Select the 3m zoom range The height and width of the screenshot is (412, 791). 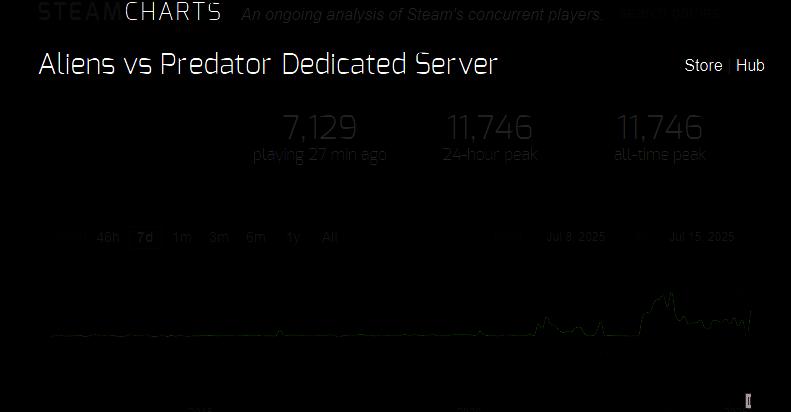click(219, 237)
